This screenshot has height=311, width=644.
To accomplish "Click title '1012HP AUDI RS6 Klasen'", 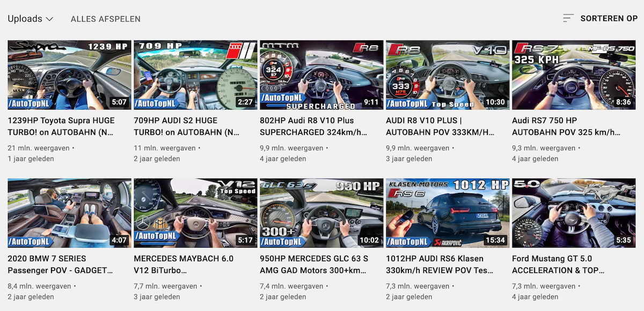I will 440,264.
